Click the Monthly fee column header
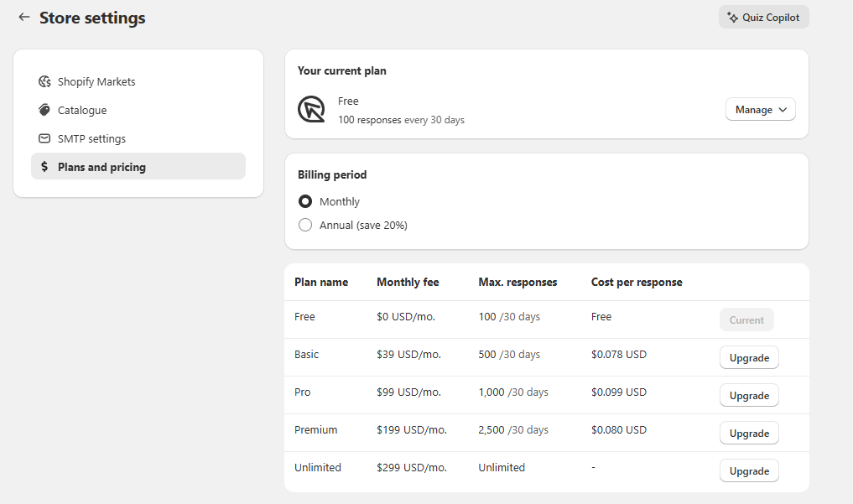The height and width of the screenshot is (504, 853). click(408, 282)
